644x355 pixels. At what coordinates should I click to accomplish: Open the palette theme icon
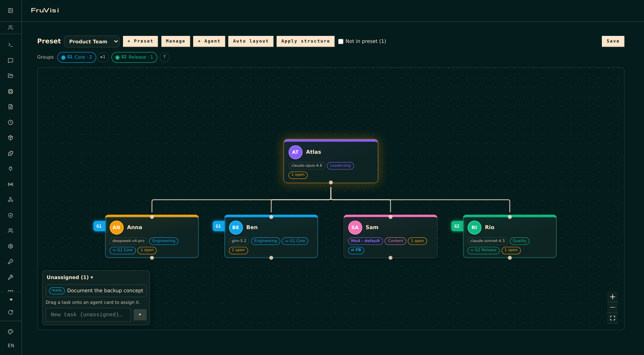point(11,332)
